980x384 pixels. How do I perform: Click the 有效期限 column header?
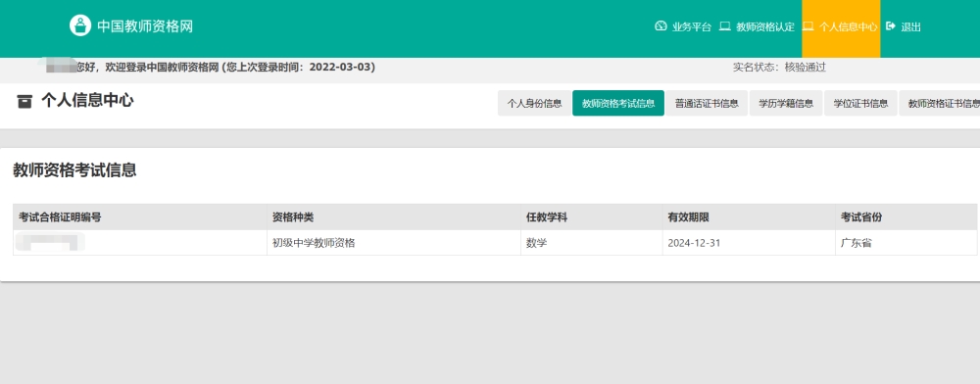688,217
